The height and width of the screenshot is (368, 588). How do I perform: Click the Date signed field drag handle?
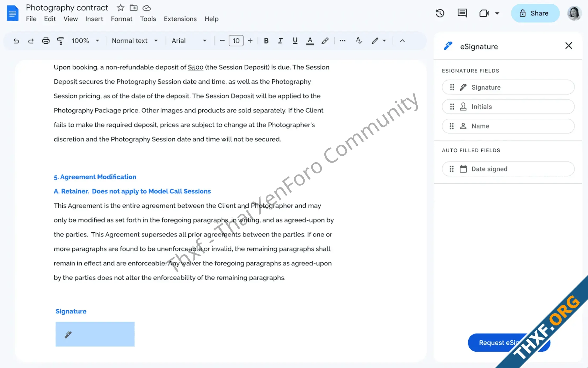click(x=452, y=169)
